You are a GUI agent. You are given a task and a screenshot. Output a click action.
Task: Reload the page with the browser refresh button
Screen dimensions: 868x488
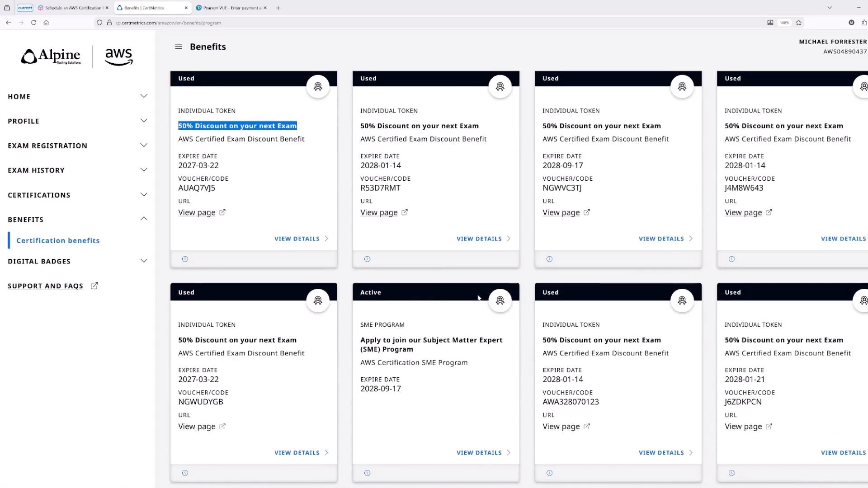(x=33, y=23)
